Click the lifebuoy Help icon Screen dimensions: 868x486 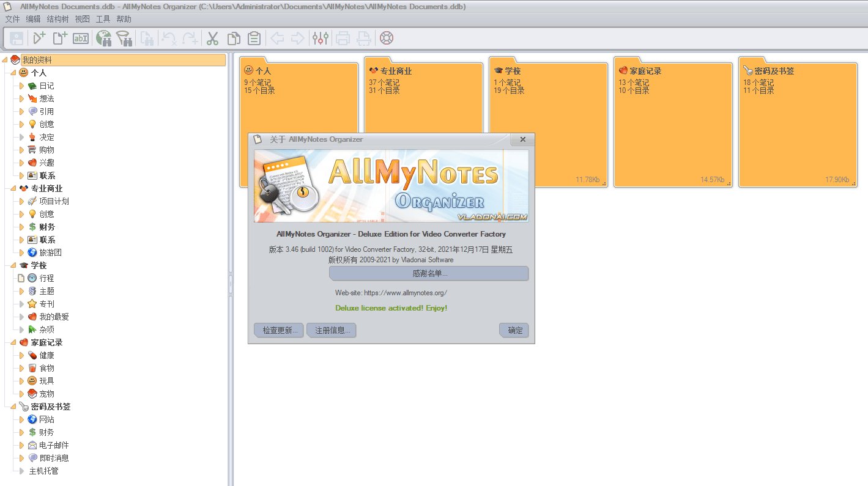tap(387, 39)
